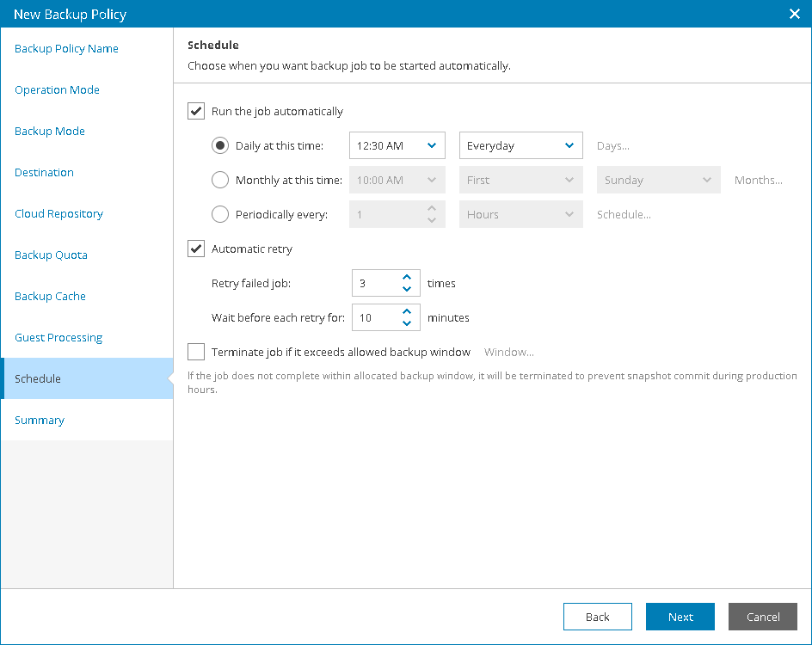
Task: Click the retry failed job number field
Action: 374,283
